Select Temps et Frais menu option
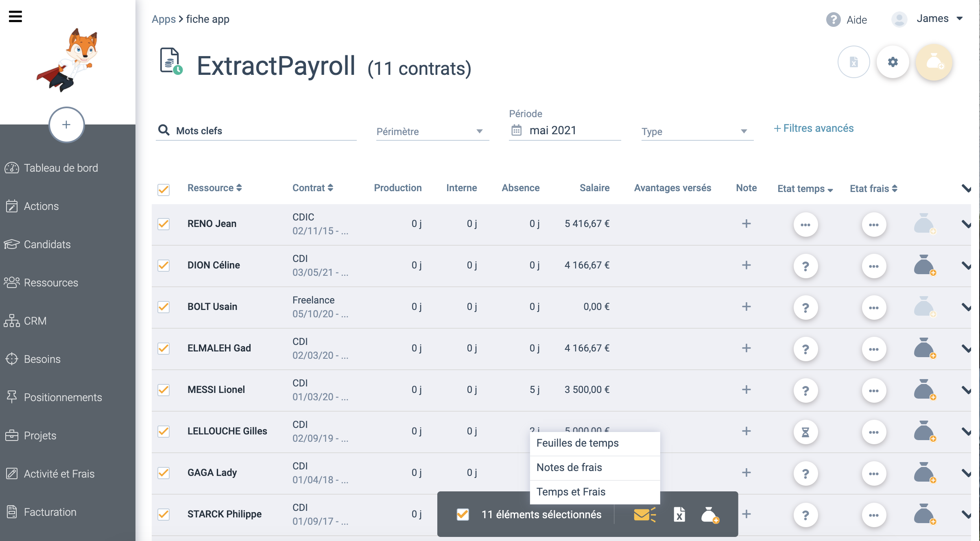The width and height of the screenshot is (980, 541). click(x=595, y=492)
